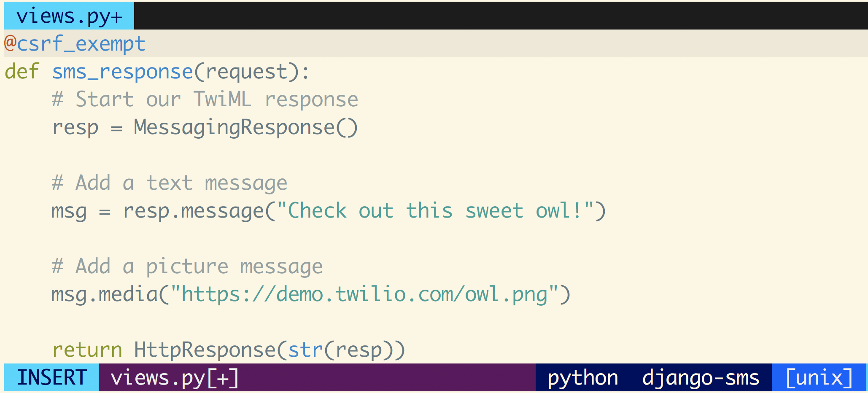Click the msg.media method call

[105, 294]
